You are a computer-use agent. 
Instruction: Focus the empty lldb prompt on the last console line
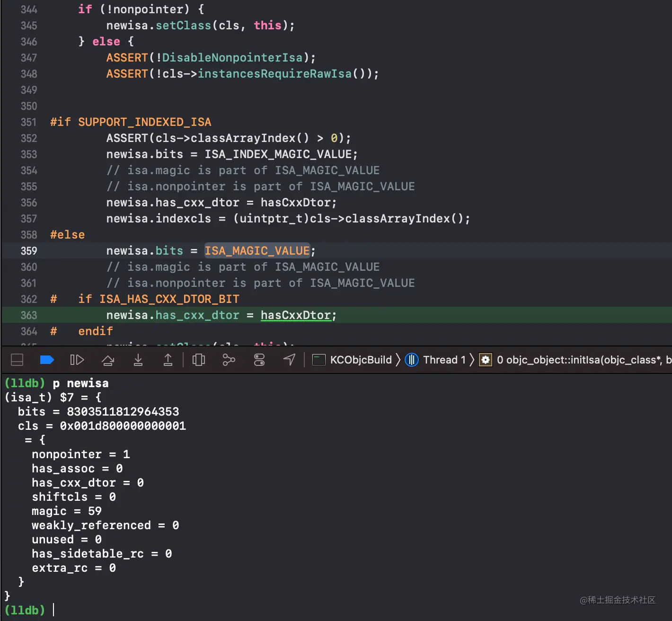pyautogui.click(x=53, y=610)
